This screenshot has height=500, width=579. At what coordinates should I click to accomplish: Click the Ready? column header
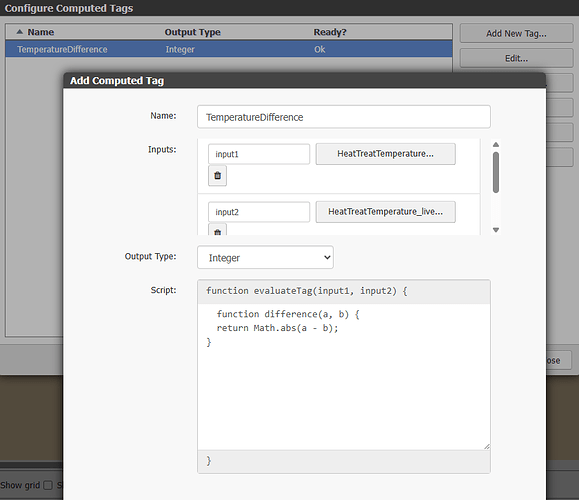pyautogui.click(x=330, y=32)
